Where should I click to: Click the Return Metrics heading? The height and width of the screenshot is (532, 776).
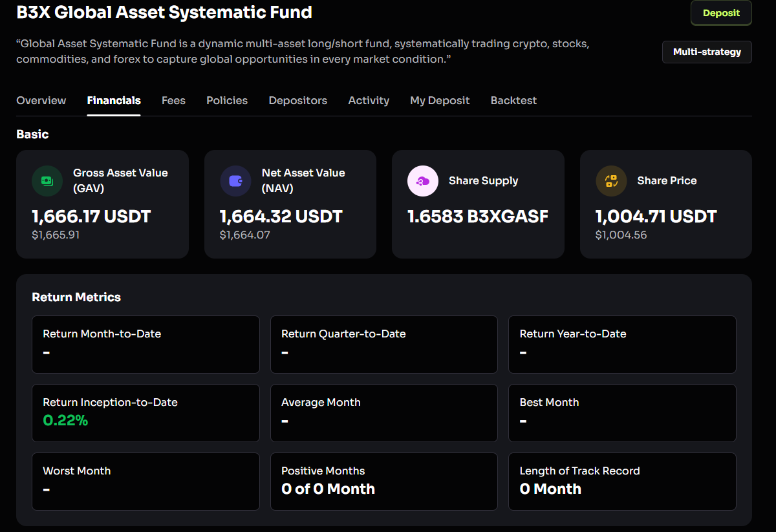pos(76,297)
